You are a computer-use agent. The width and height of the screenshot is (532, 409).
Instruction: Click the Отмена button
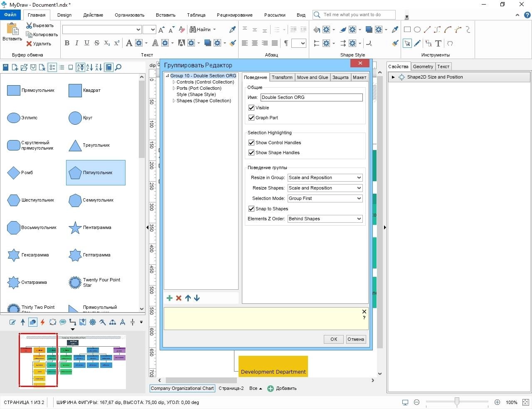coord(356,339)
